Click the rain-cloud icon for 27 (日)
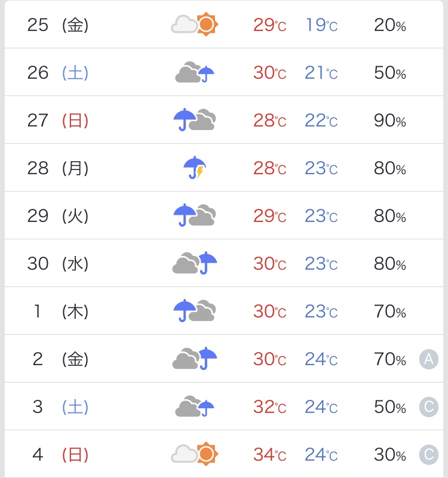This screenshot has width=448, height=478. click(195, 120)
